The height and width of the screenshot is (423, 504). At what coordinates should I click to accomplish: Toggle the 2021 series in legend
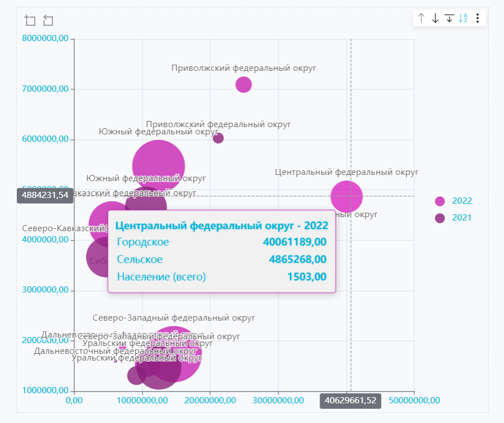pyautogui.click(x=462, y=218)
